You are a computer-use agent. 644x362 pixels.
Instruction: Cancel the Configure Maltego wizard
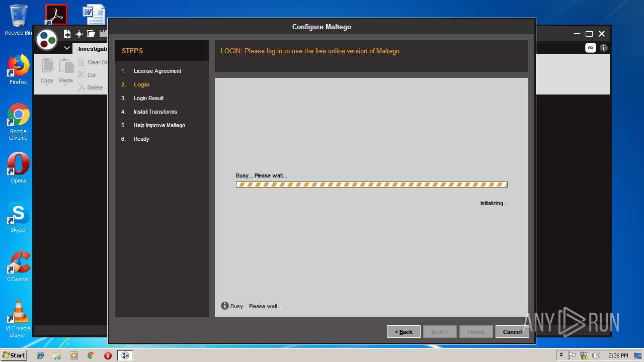[512, 332]
